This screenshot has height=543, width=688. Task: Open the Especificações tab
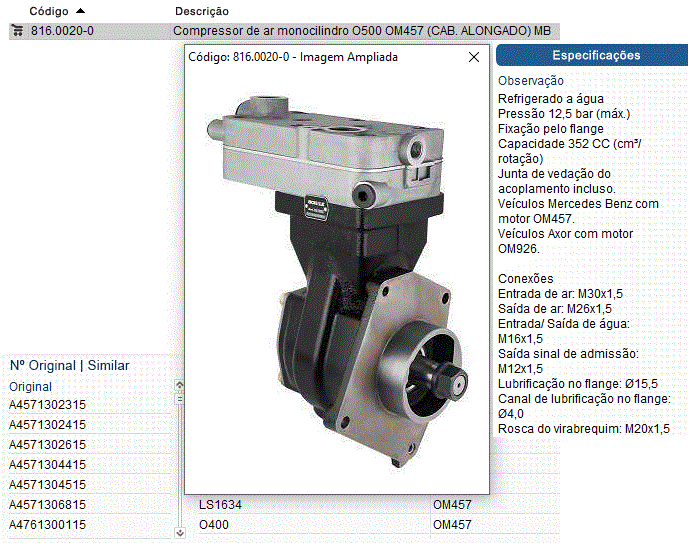[x=596, y=55]
